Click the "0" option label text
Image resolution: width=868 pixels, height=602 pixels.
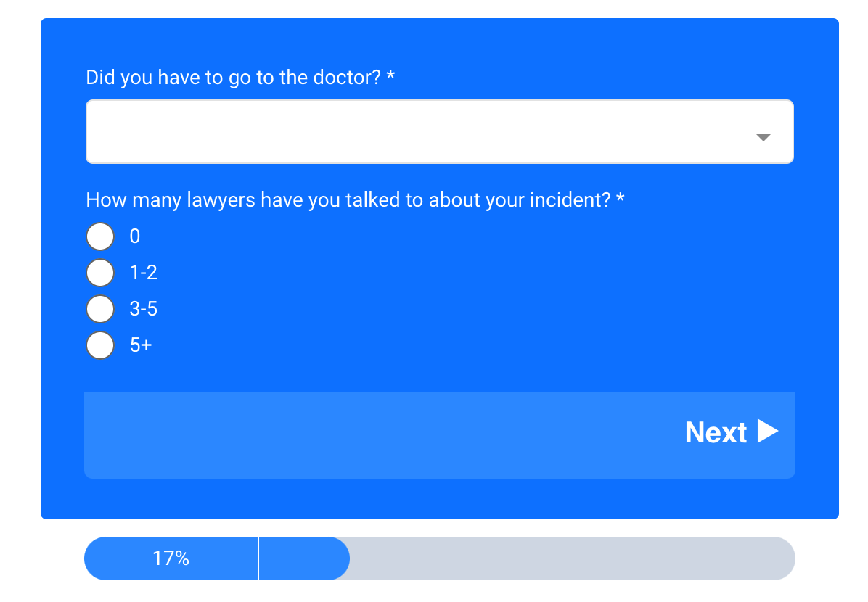135,236
